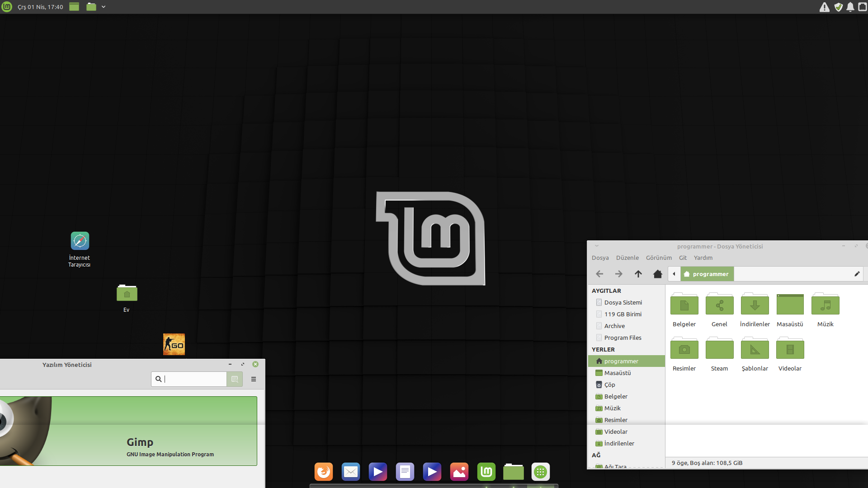Viewport: 868px width, 488px height.
Task: Open the Dosya menu
Action: click(600, 258)
